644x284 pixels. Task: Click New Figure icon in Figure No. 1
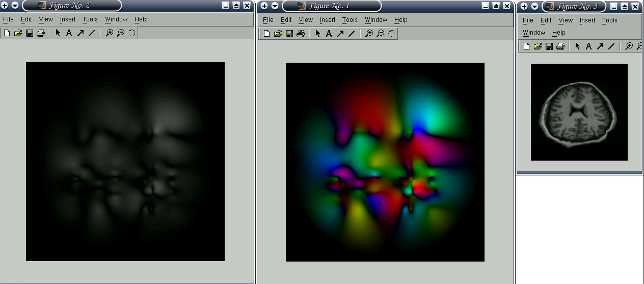coord(266,34)
